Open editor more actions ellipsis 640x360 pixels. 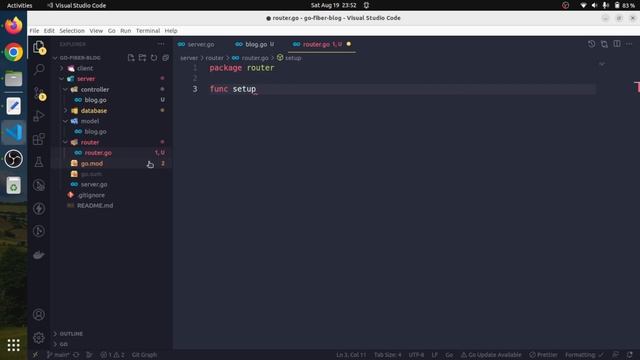point(629,44)
